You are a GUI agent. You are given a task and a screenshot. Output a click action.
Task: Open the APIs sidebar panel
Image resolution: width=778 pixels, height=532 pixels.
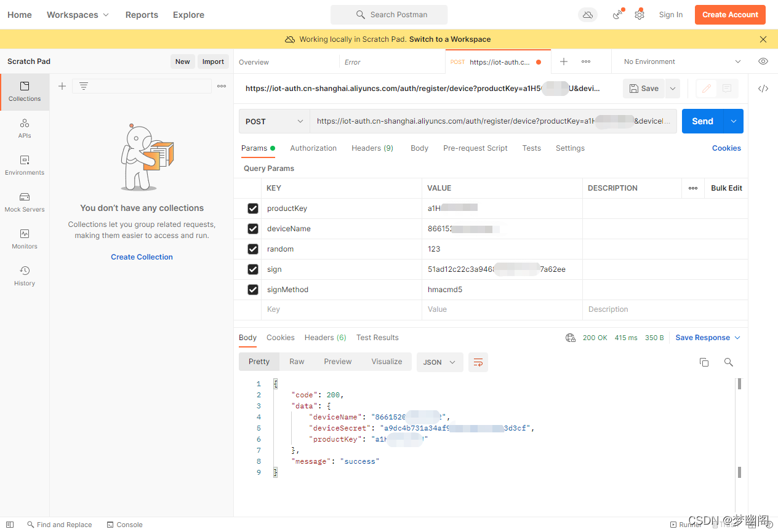coord(25,129)
